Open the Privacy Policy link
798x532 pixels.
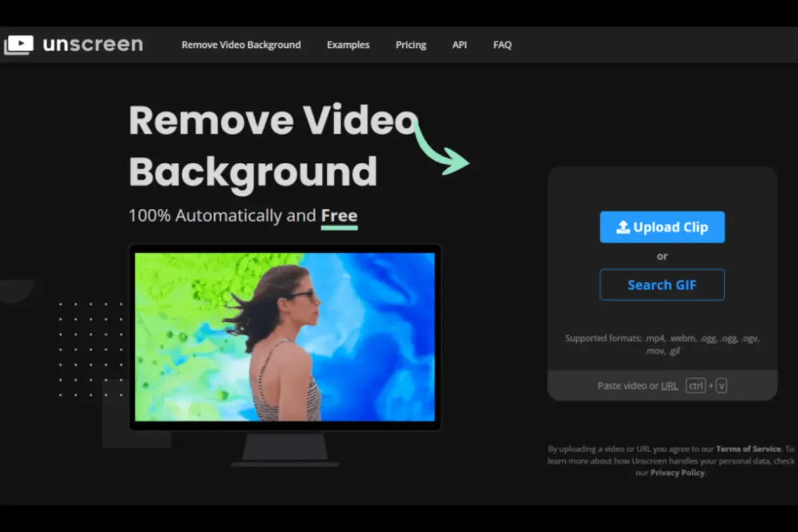pos(676,472)
